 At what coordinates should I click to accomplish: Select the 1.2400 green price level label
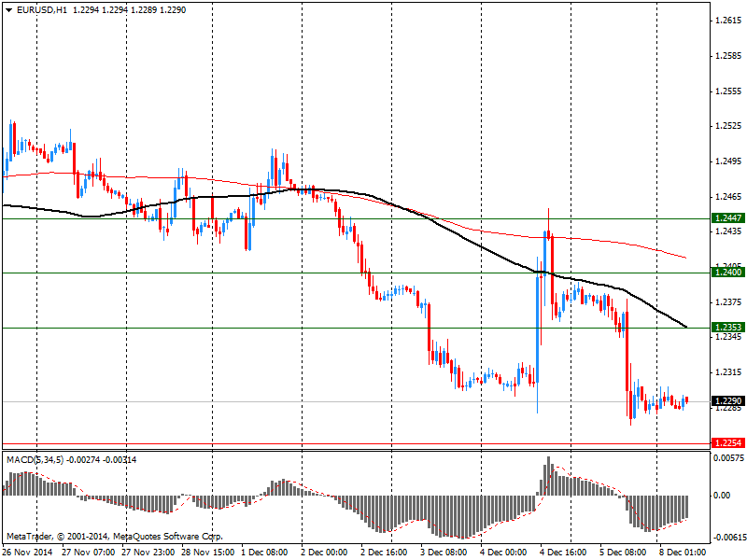pyautogui.click(x=728, y=273)
